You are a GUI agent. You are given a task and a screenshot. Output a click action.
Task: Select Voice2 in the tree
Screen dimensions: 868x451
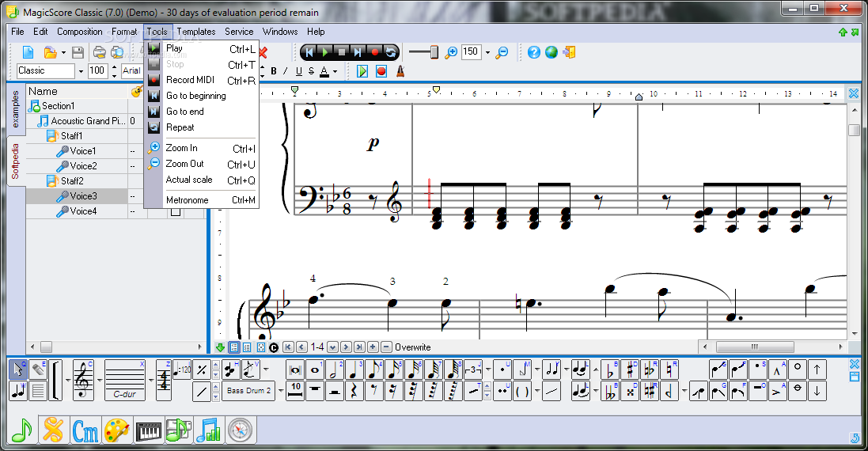coord(83,165)
